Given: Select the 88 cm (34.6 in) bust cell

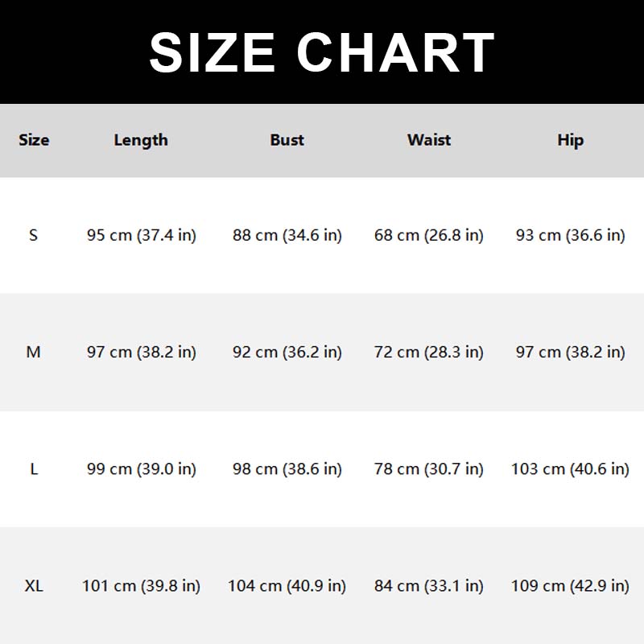Looking at the screenshot, I should pos(287,235).
